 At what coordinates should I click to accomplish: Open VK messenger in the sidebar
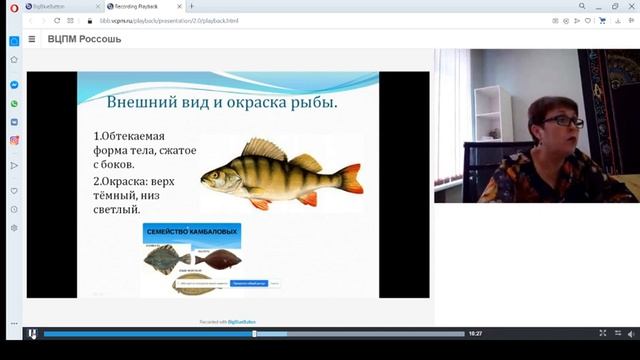pyautogui.click(x=14, y=122)
